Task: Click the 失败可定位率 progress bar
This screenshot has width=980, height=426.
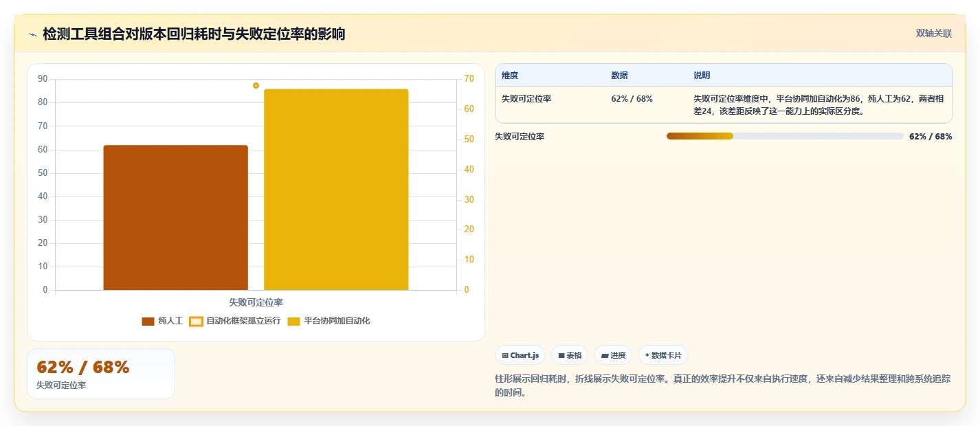Action: [x=785, y=136]
